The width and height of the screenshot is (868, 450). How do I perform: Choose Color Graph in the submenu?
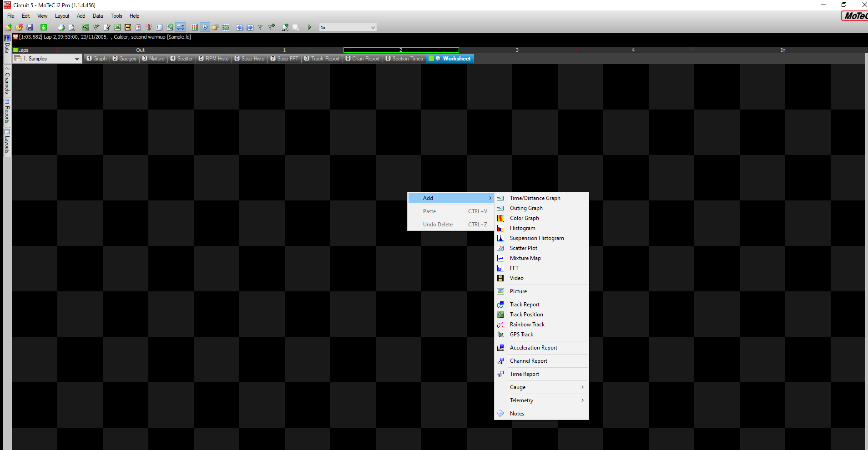pyautogui.click(x=541, y=218)
